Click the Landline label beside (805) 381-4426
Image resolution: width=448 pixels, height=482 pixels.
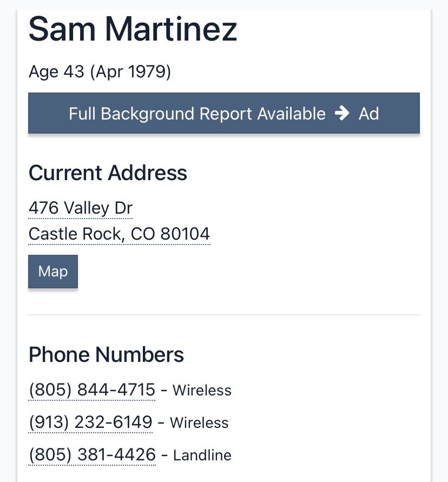click(202, 455)
